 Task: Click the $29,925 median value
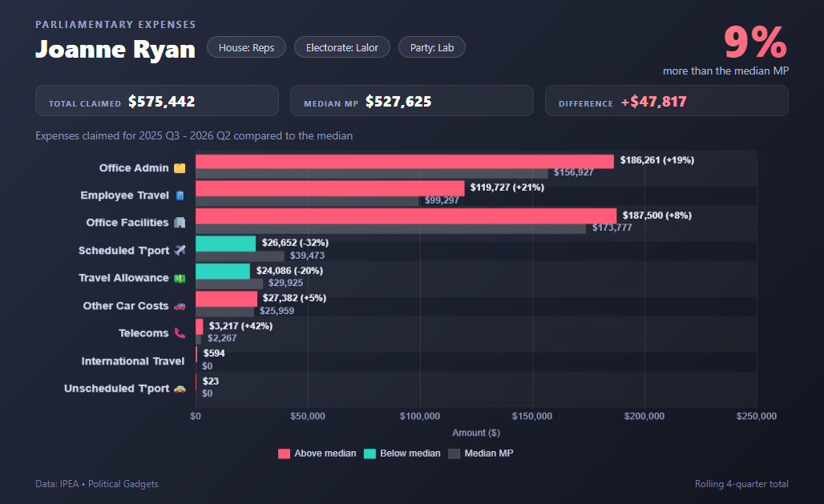(286, 283)
